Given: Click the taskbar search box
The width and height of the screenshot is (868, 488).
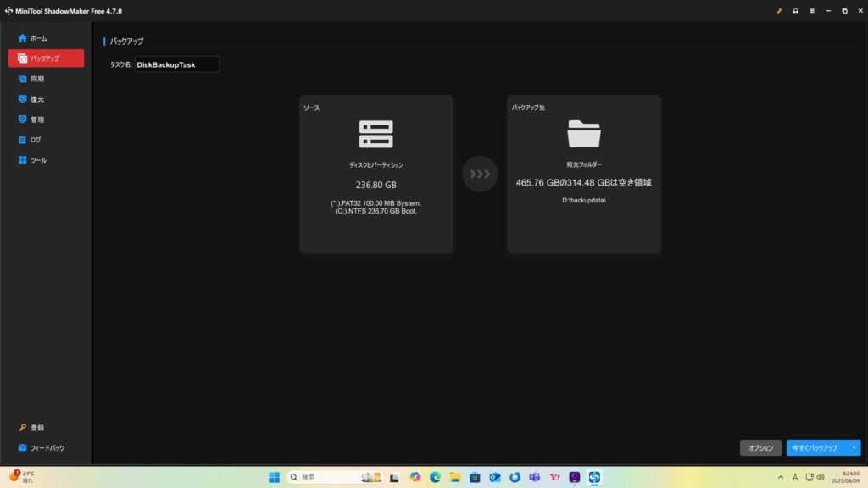Looking at the screenshot, I should pyautogui.click(x=335, y=477).
